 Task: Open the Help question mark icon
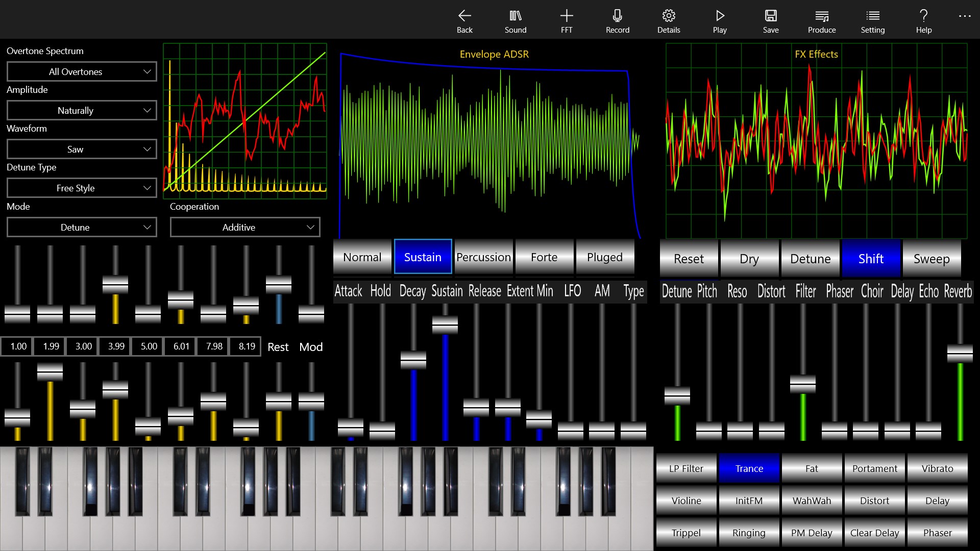923,16
